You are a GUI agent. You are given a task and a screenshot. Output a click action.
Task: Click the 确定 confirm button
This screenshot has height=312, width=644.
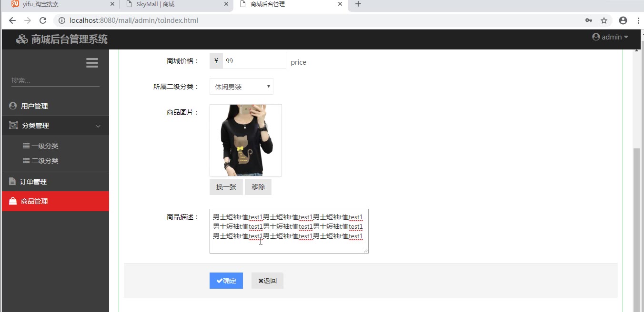point(226,281)
